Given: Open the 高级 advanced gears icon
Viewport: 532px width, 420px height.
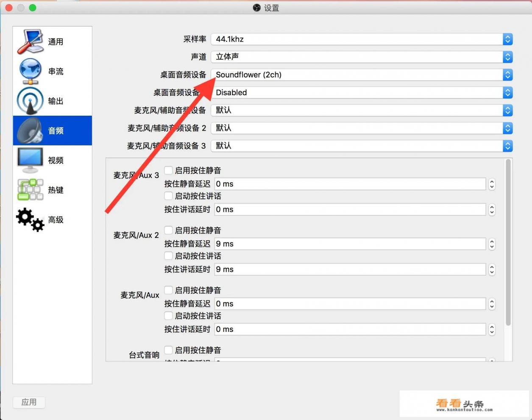Looking at the screenshot, I should [x=30, y=220].
